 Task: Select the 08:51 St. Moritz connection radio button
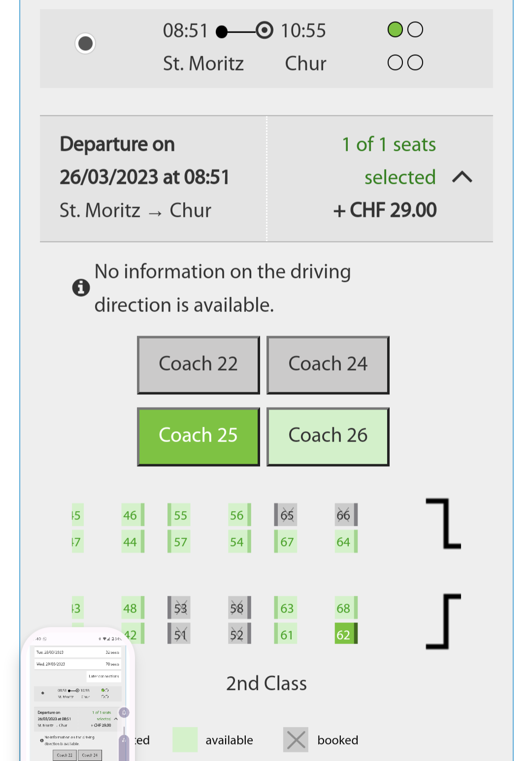pyautogui.click(x=85, y=43)
